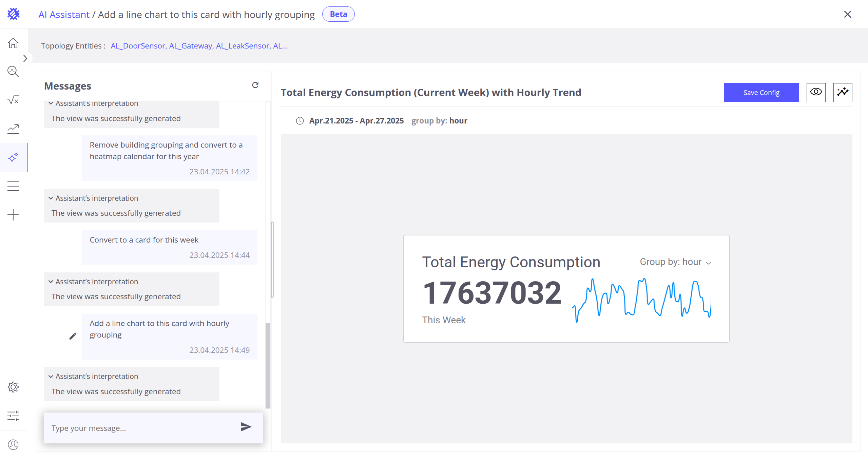Click the sparkle chart type button

pos(843,92)
